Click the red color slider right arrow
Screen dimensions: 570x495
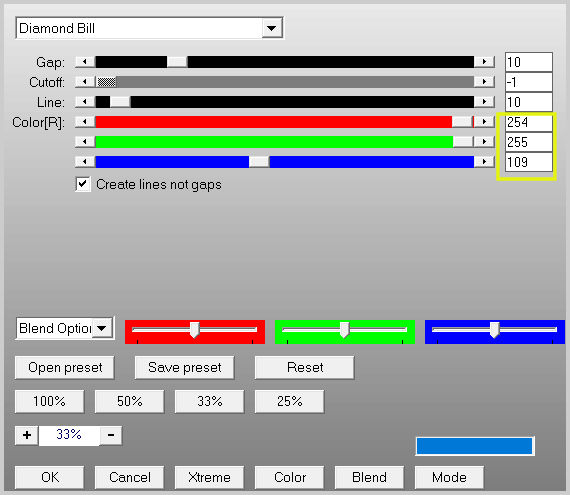[484, 122]
